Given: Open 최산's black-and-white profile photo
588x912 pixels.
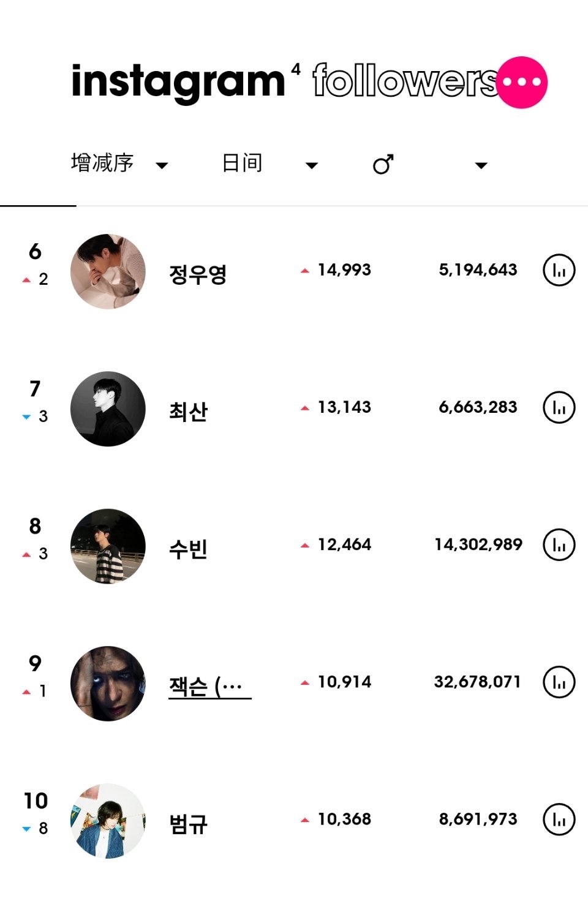Looking at the screenshot, I should coord(108,409).
